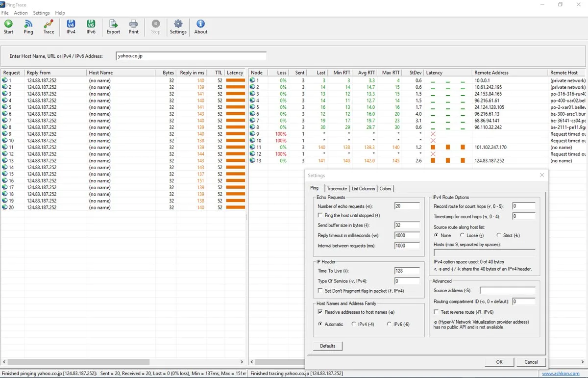The height and width of the screenshot is (378, 588).
Task: Select the IPv6 toolbar icon
Action: 91,24
